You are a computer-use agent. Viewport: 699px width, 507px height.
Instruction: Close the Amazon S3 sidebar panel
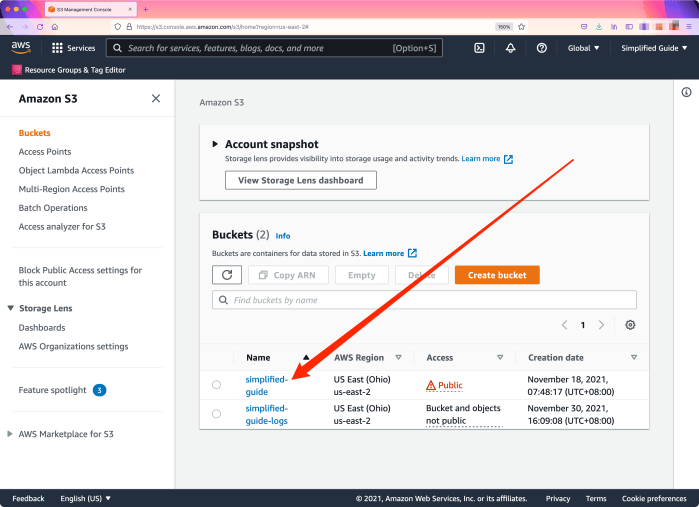pyautogui.click(x=156, y=99)
